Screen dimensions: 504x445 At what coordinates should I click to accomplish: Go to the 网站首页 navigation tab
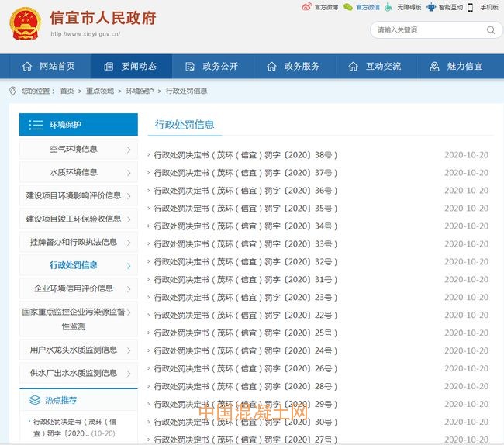coord(49,67)
